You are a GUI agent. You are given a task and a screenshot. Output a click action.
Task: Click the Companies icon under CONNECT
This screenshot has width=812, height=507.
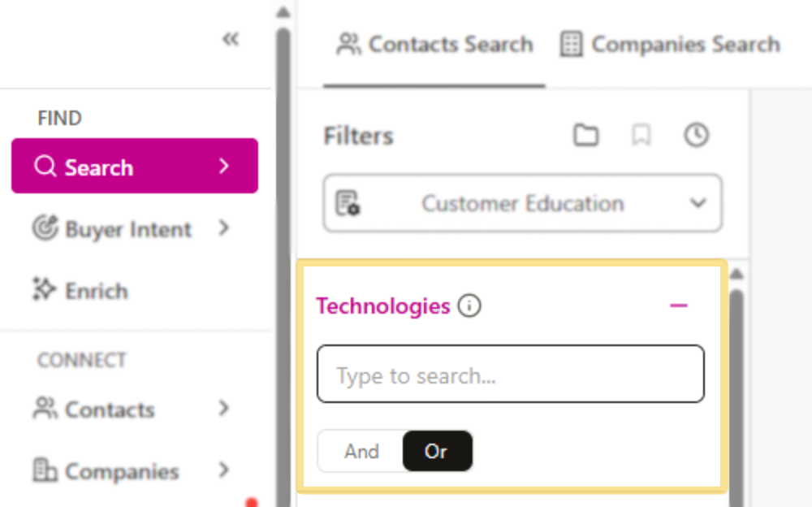45,471
